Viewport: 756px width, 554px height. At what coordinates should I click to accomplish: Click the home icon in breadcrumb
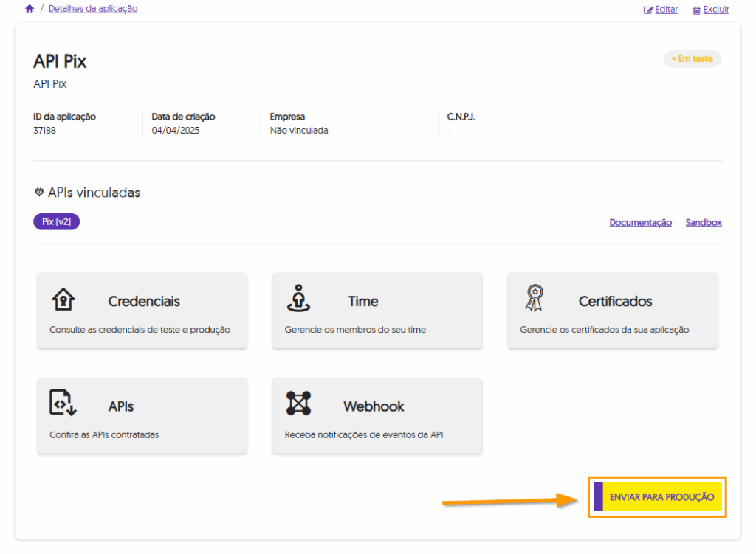point(30,9)
